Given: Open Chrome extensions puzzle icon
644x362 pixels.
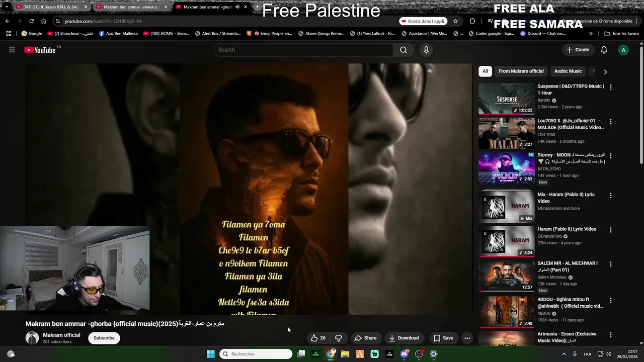Looking at the screenshot, I should click(472, 21).
